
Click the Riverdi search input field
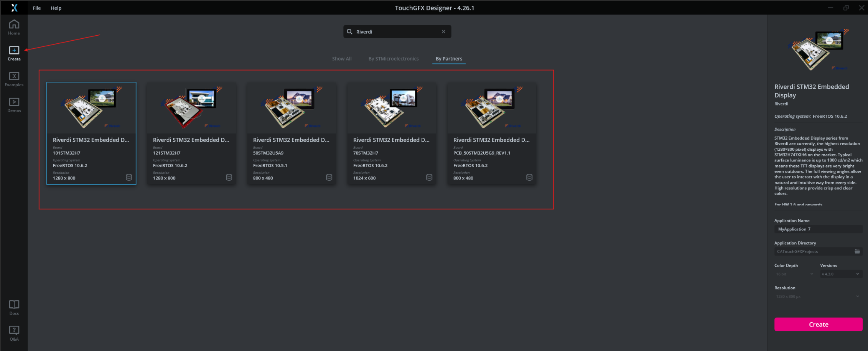click(397, 31)
